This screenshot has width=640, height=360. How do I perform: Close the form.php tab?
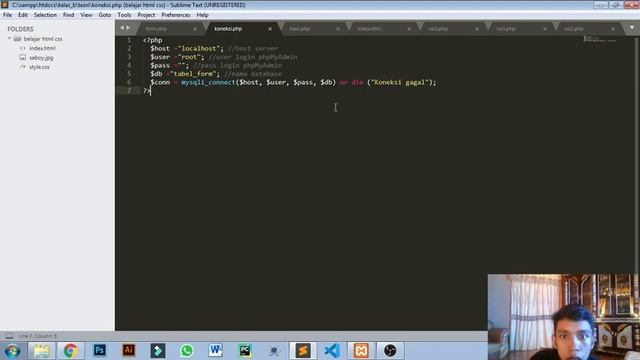pyautogui.click(x=195, y=29)
